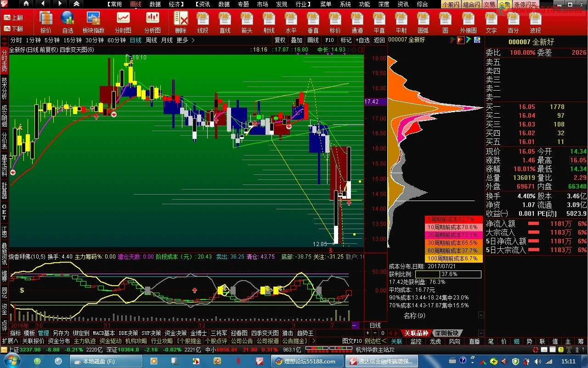The width and height of the screenshot is (588, 368).
Task: Click the 下翻 page down button
Action: pyautogui.click(x=13, y=28)
